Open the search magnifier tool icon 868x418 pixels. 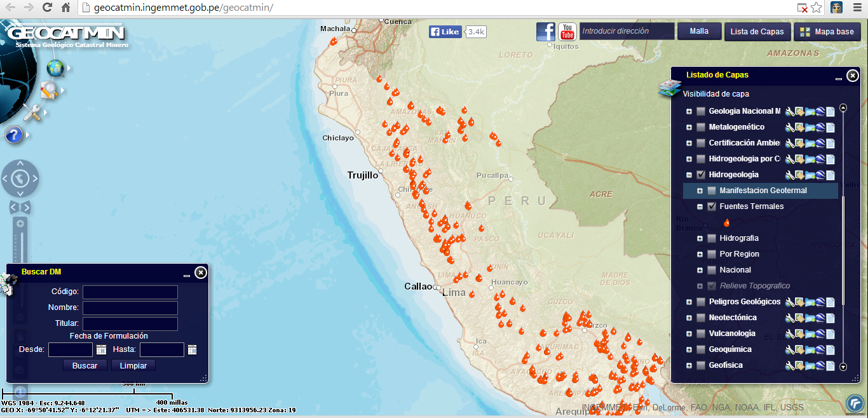click(49, 91)
